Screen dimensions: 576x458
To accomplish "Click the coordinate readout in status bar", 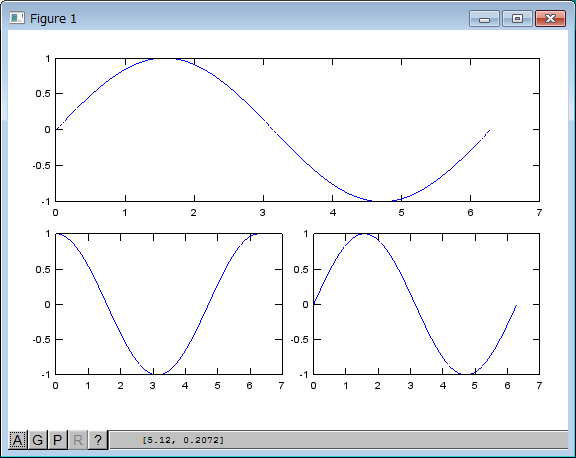I will tap(183, 440).
